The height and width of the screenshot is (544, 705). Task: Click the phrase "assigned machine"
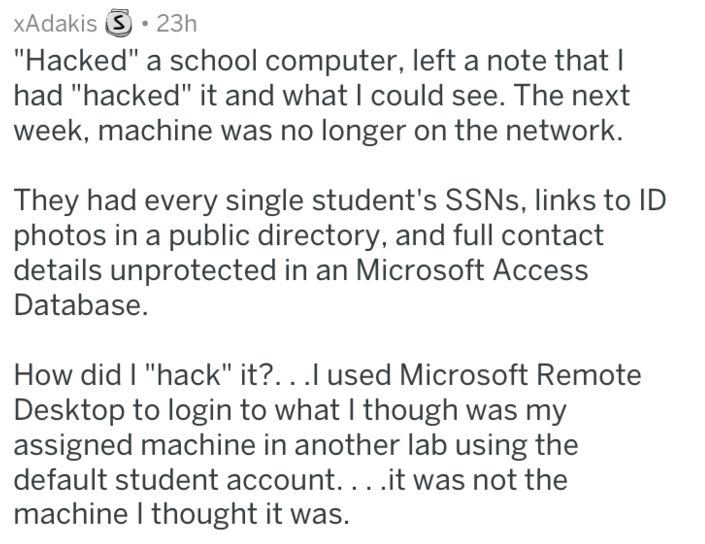133,447
